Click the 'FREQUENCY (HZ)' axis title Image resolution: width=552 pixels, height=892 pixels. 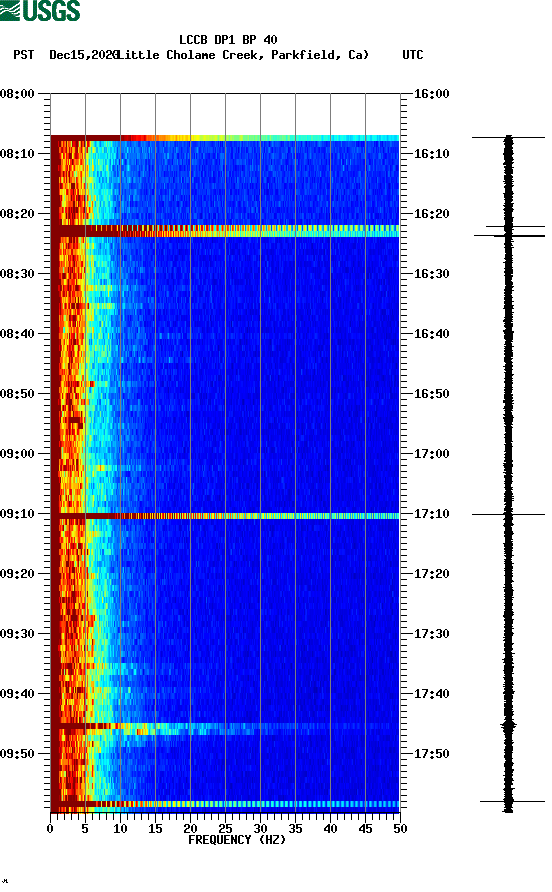click(237, 840)
